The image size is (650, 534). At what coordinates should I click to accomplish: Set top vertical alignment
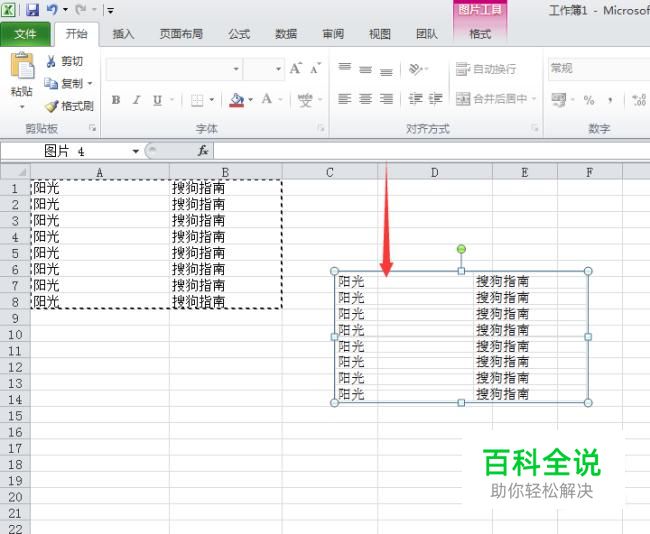coord(344,68)
